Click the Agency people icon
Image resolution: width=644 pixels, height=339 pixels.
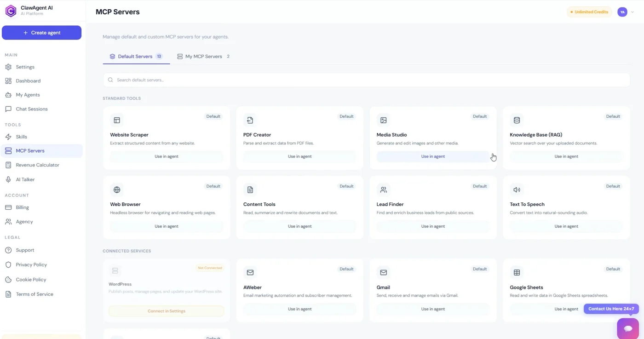[8, 222]
